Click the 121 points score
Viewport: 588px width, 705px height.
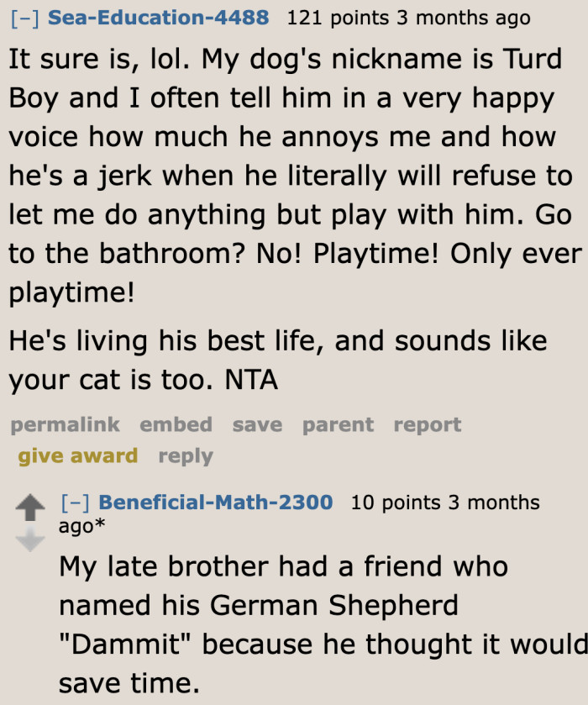[x=339, y=18]
